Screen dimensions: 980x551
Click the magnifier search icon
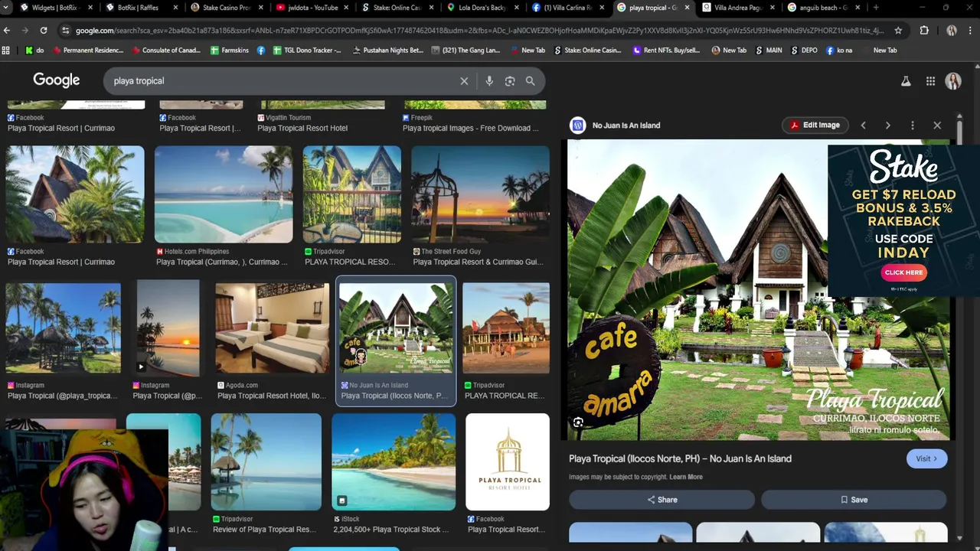(530, 81)
